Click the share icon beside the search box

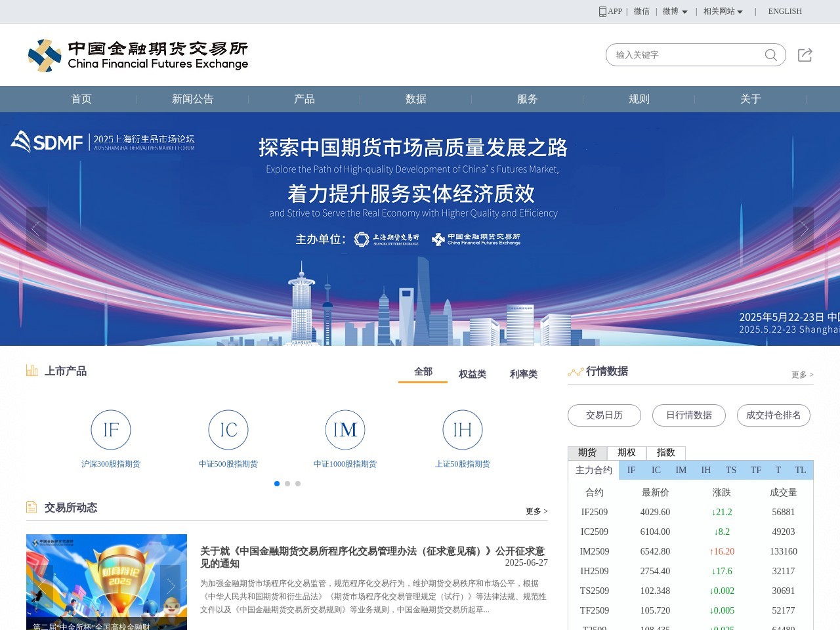click(x=805, y=55)
